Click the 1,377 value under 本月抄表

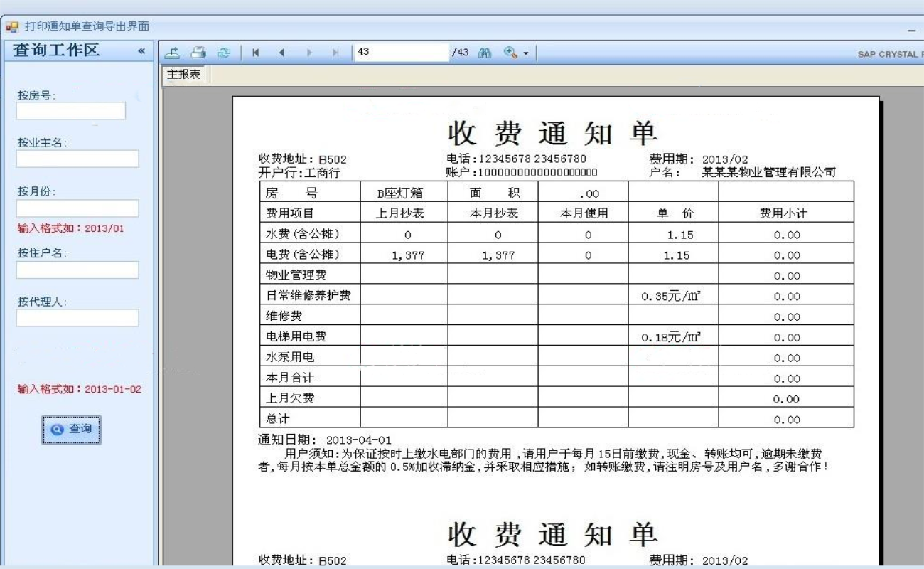498,256
